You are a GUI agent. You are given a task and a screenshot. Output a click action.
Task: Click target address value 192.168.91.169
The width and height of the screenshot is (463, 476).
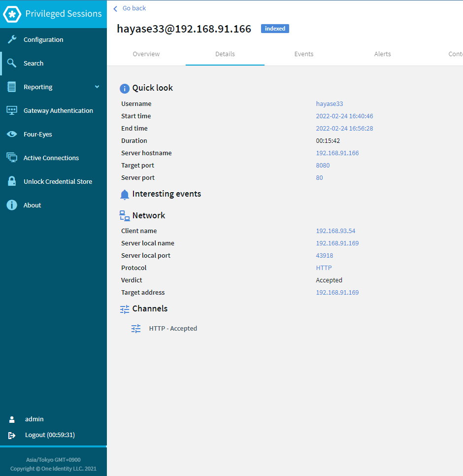(x=337, y=293)
